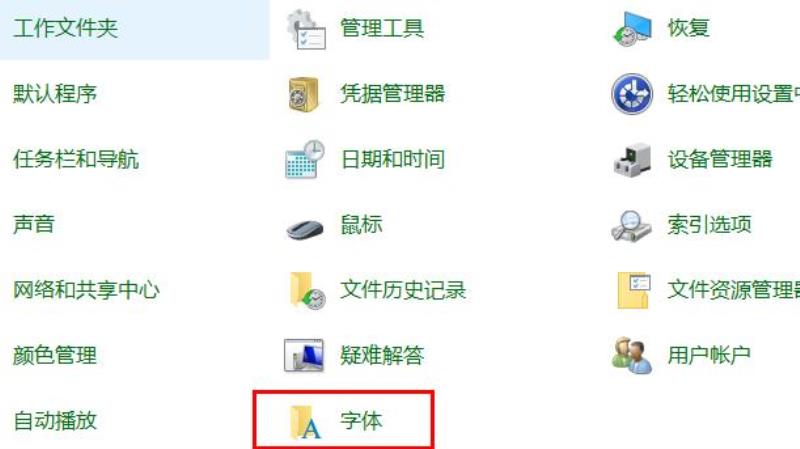Image resolution: width=800 pixels, height=449 pixels.
Task: Click the 设备管理器 icon
Action: 632,160
